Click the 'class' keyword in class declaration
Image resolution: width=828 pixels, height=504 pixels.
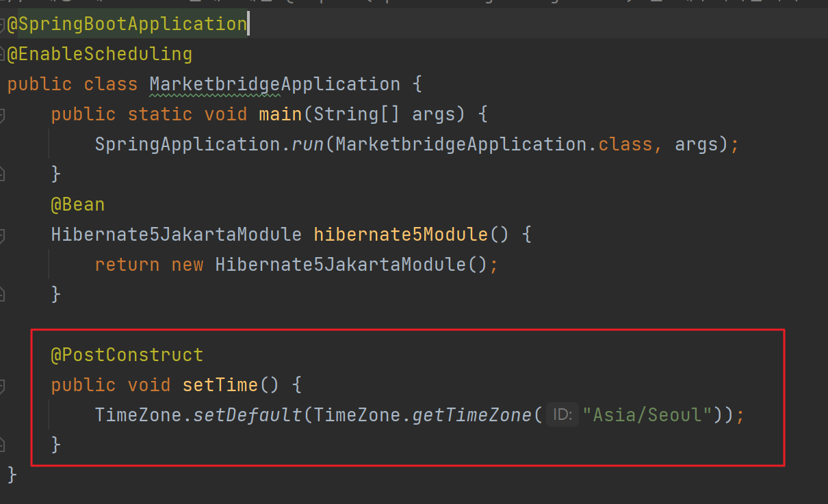[111, 84]
